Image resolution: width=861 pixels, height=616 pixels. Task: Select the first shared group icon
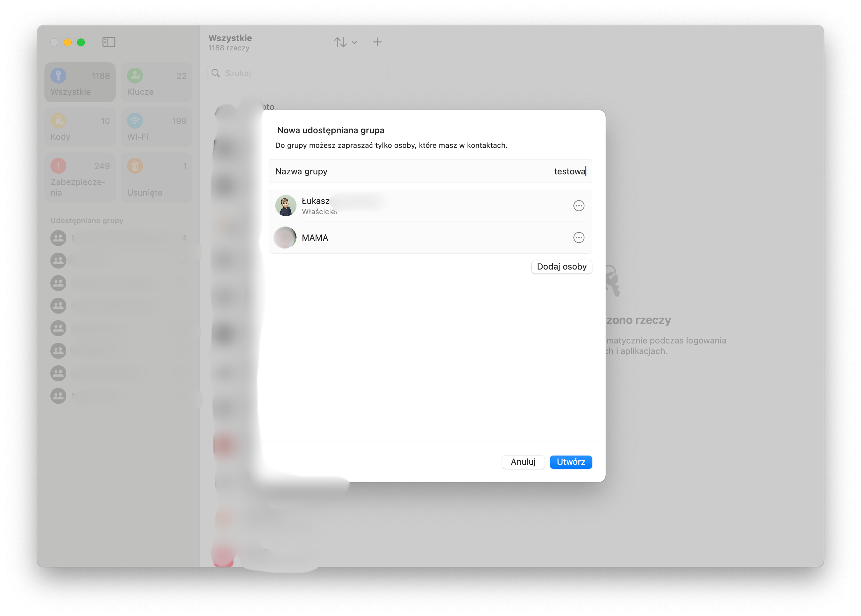point(58,238)
